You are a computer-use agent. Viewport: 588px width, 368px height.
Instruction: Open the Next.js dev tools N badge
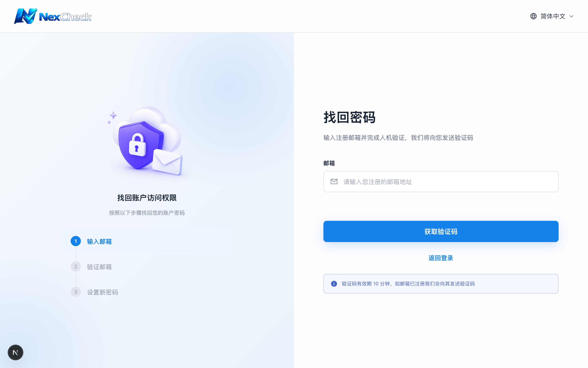coord(16,352)
